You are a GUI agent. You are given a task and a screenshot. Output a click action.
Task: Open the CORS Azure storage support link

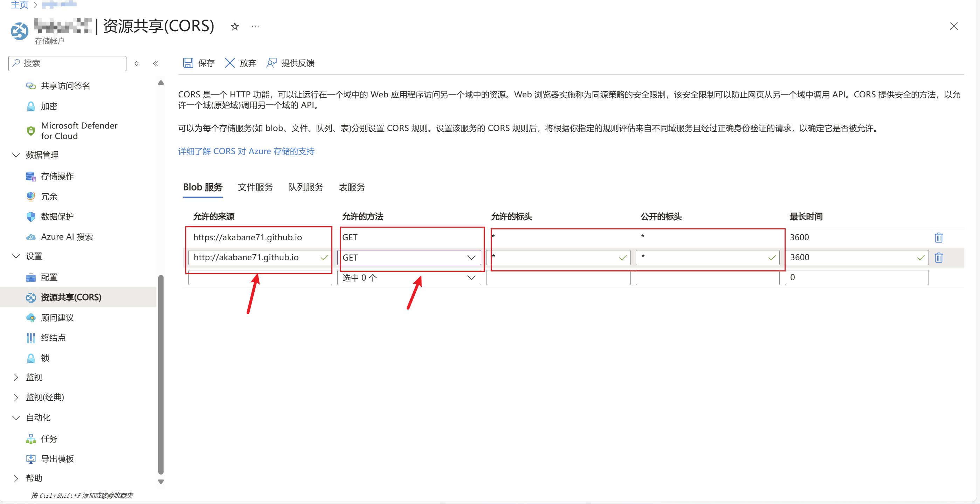(x=246, y=151)
